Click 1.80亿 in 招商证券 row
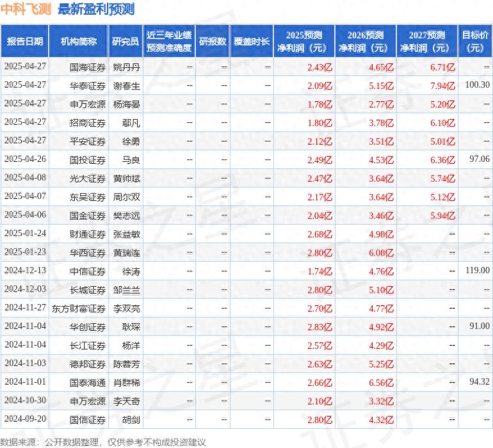The width and height of the screenshot is (493, 448). (x=319, y=123)
